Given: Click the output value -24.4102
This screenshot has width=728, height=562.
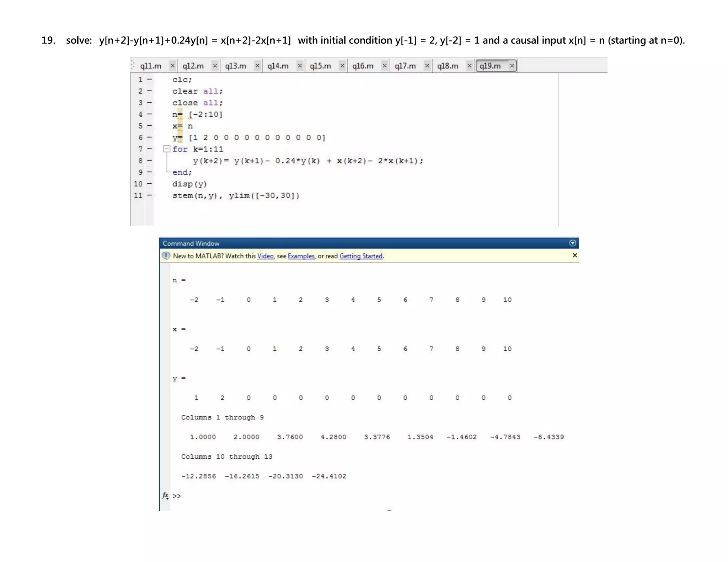Looking at the screenshot, I should point(329,476).
